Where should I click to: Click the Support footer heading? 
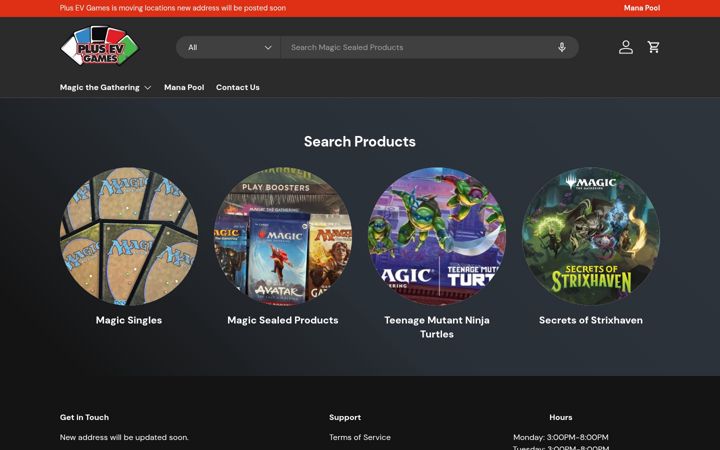pyautogui.click(x=345, y=417)
